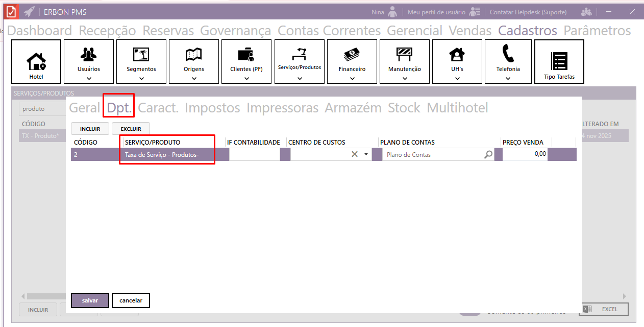Screen dimensions: 644x327
Task: Open the Financeiro money icon
Action: (x=352, y=54)
